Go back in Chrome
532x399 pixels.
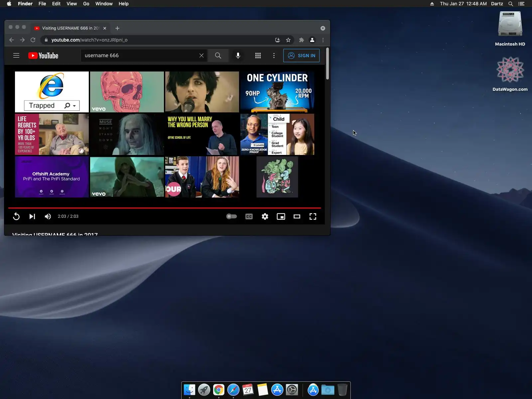12,40
